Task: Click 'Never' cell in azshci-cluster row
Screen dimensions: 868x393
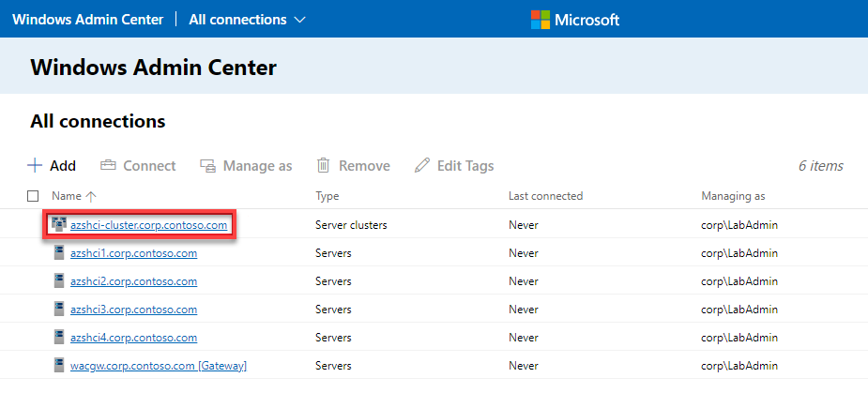Action: point(523,225)
